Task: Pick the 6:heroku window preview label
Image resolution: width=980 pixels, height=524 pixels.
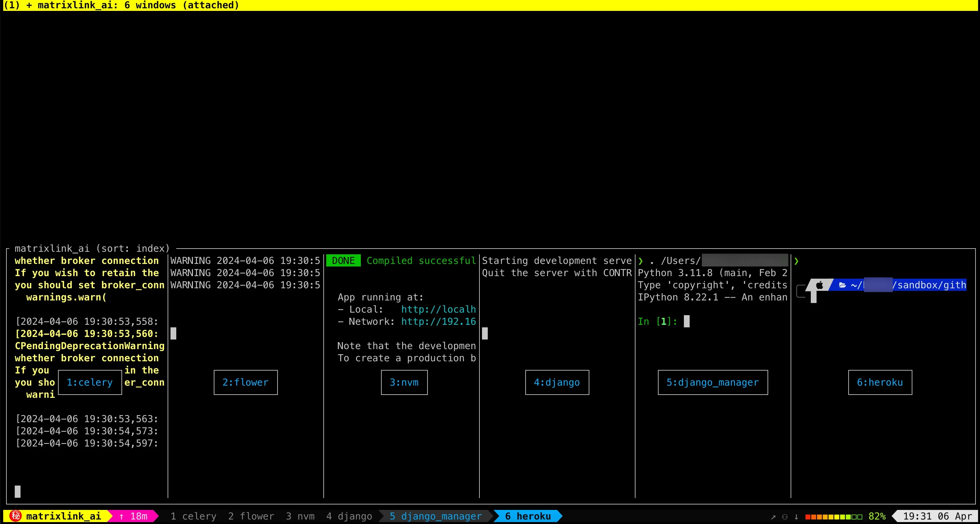Action: pos(880,382)
